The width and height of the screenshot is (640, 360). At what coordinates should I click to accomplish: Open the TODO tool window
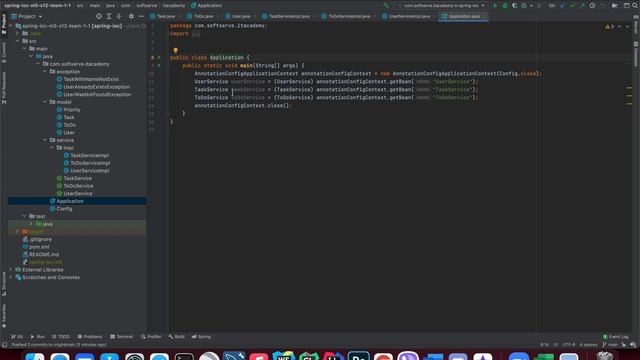click(x=61, y=337)
